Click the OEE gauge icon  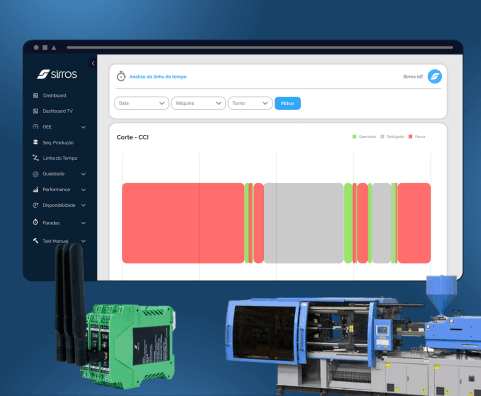point(35,127)
